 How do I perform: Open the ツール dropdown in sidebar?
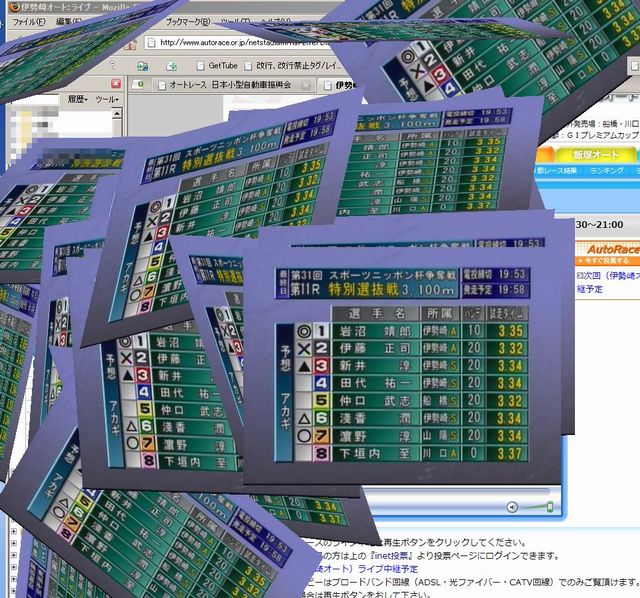click(x=107, y=99)
